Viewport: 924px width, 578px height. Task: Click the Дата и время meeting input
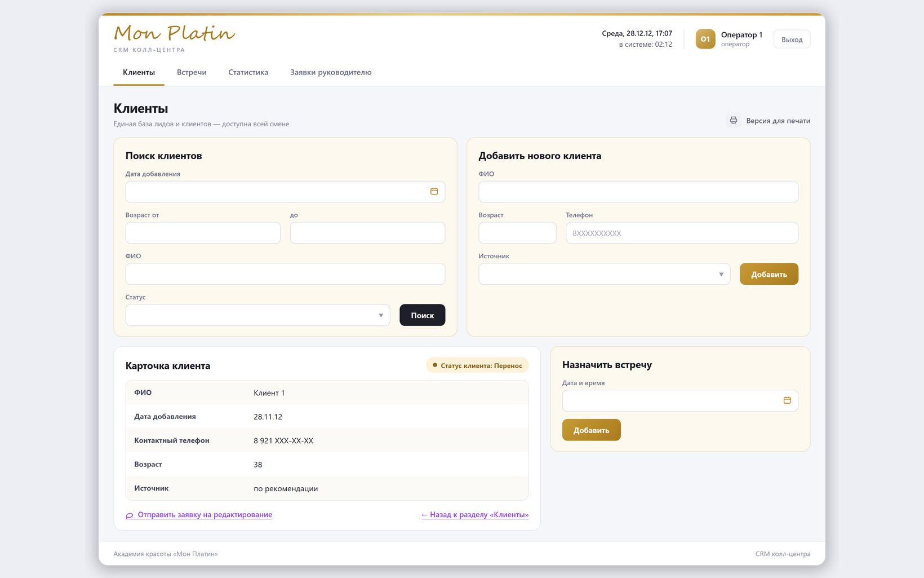point(680,400)
